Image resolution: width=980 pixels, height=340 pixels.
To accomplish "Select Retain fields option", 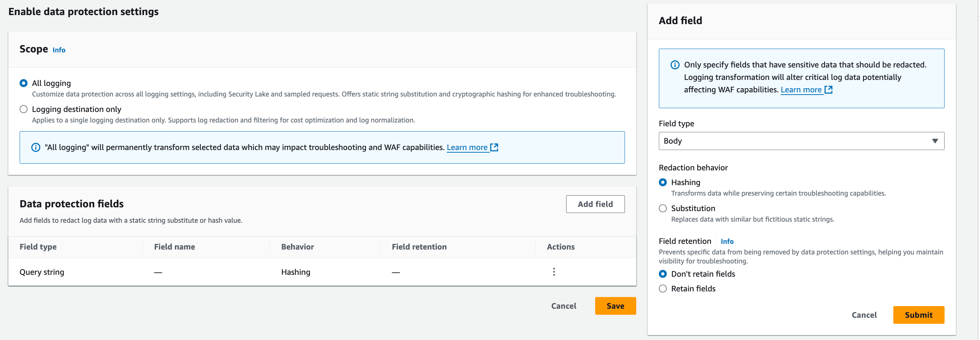I will 663,289.
